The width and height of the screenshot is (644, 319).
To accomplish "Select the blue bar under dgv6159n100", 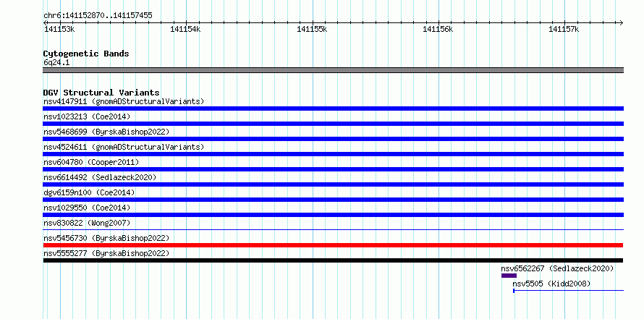I will point(333,200).
